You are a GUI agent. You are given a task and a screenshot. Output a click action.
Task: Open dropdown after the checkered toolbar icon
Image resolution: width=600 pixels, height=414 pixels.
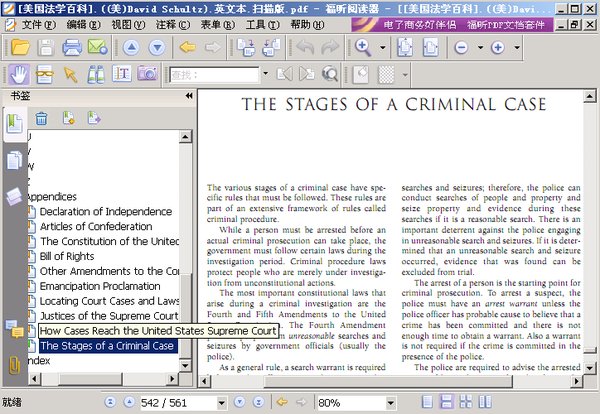(405, 74)
